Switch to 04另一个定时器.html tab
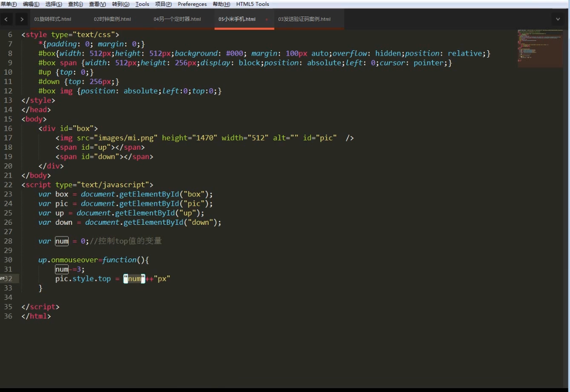The height and width of the screenshot is (392, 570). 177,20
